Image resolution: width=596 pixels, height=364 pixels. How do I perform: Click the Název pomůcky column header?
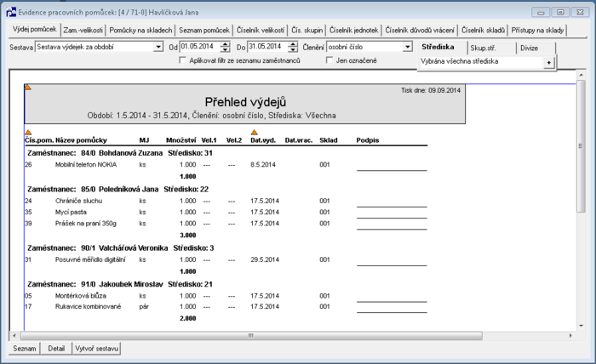81,140
